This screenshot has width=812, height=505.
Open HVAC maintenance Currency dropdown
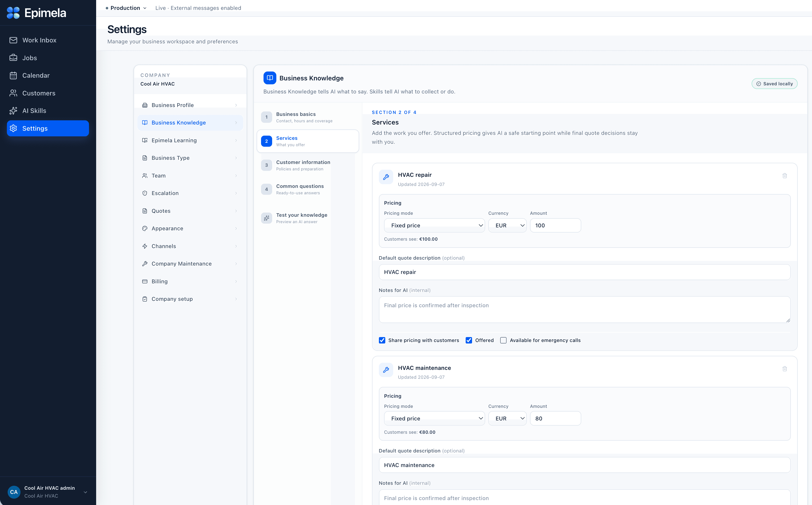coord(507,418)
